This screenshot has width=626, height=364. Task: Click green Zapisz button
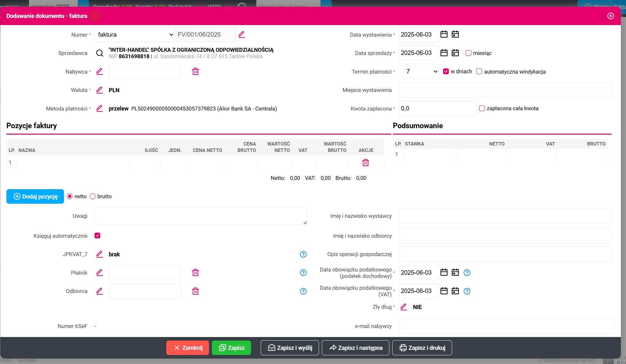tap(231, 348)
